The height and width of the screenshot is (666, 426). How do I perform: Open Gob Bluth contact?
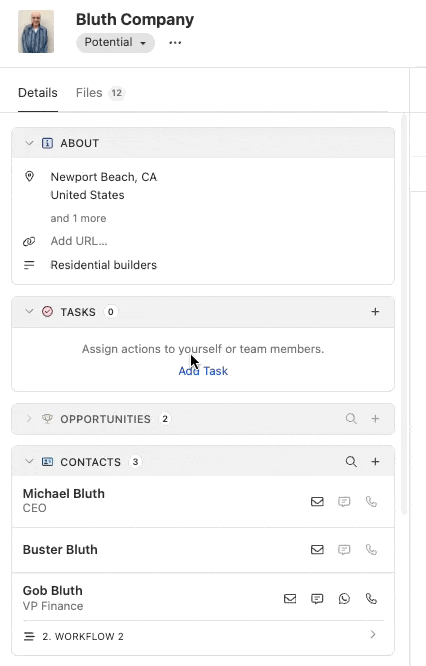coord(53,590)
